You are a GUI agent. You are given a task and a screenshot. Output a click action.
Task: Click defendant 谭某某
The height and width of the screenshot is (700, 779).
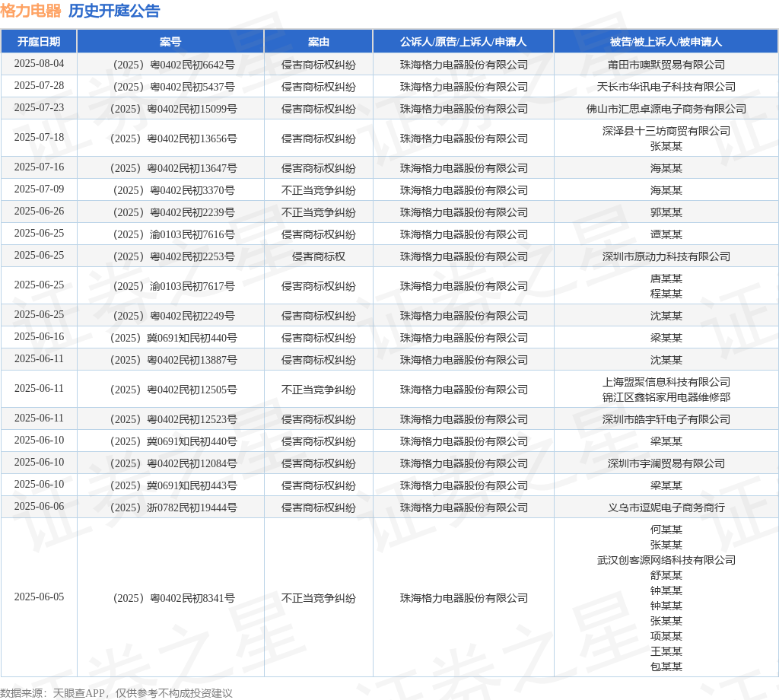pos(666,234)
